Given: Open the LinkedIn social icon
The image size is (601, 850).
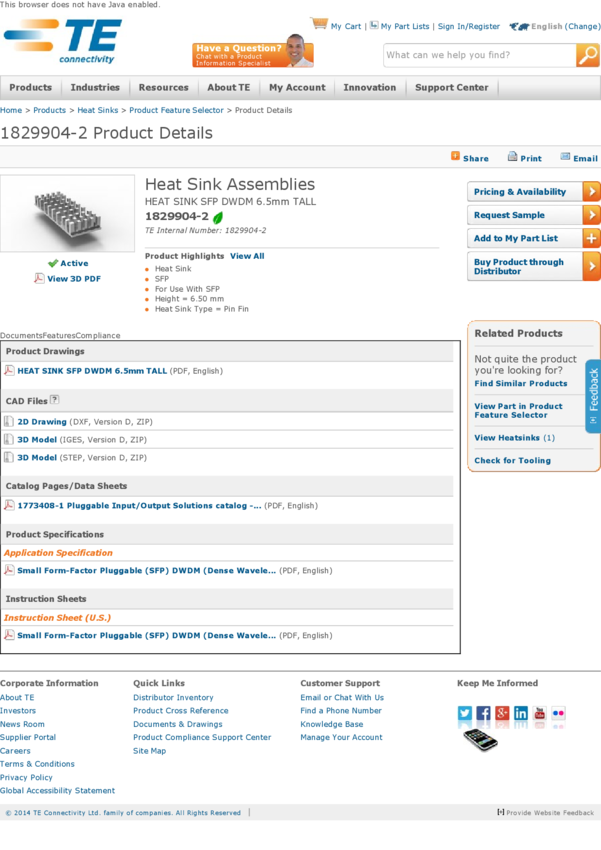Looking at the screenshot, I should coord(521,713).
